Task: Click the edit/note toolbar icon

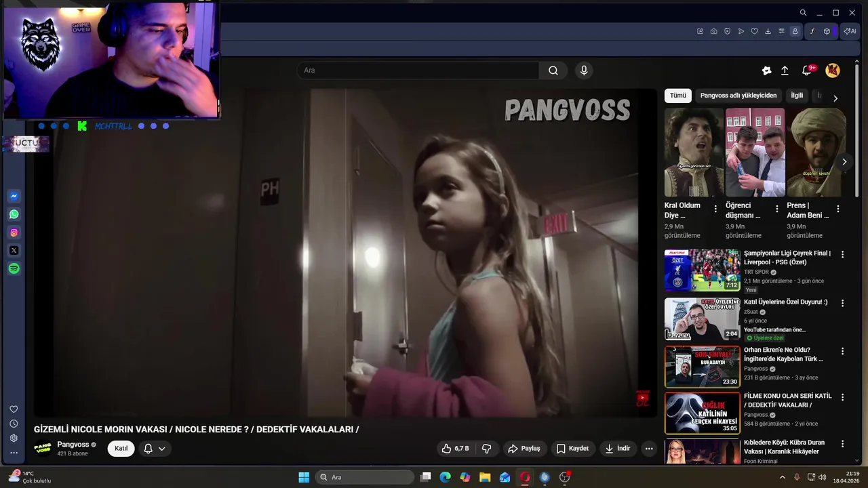Action: coord(701,31)
